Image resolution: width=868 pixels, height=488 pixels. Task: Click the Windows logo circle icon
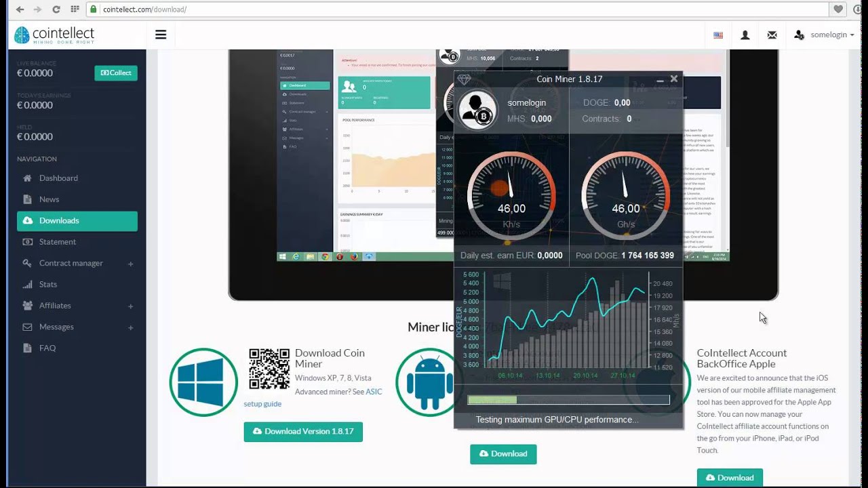pos(203,382)
